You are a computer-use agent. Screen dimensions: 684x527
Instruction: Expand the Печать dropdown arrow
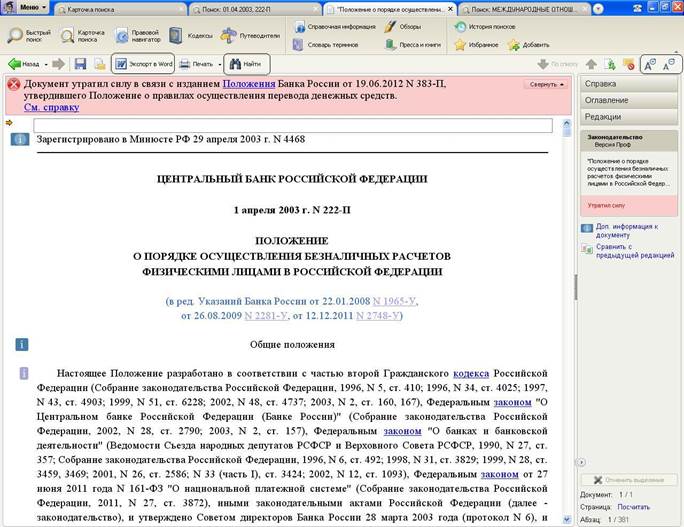click(x=219, y=64)
